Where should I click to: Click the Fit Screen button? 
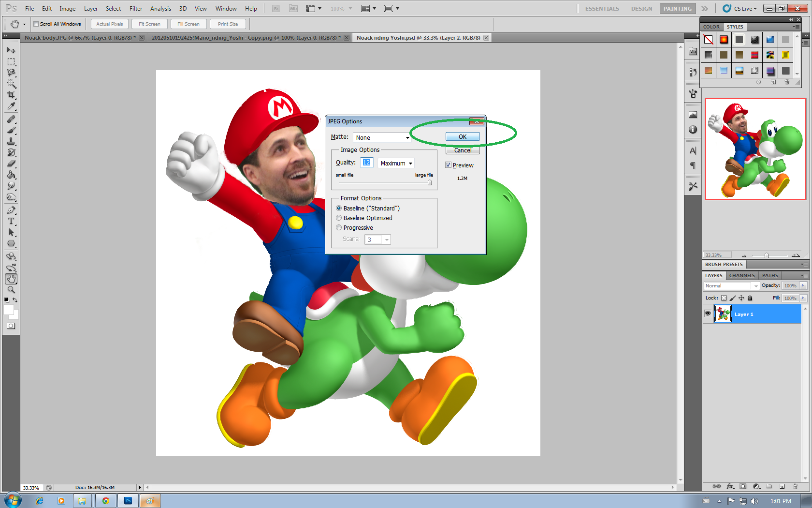[x=149, y=24]
